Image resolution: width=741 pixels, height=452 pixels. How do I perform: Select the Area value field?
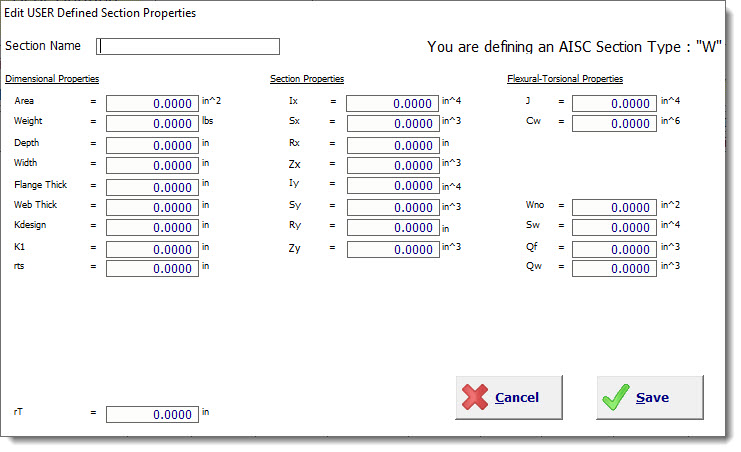[x=152, y=103]
